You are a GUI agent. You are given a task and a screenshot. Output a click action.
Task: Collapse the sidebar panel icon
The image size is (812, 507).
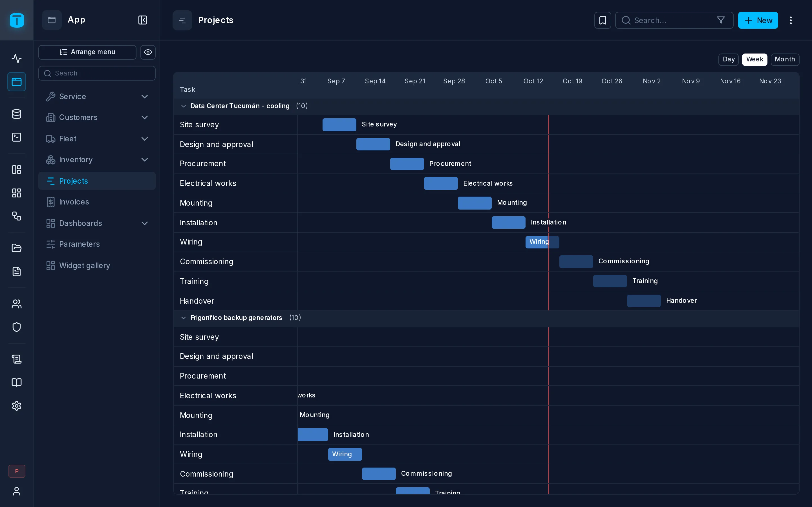(143, 20)
